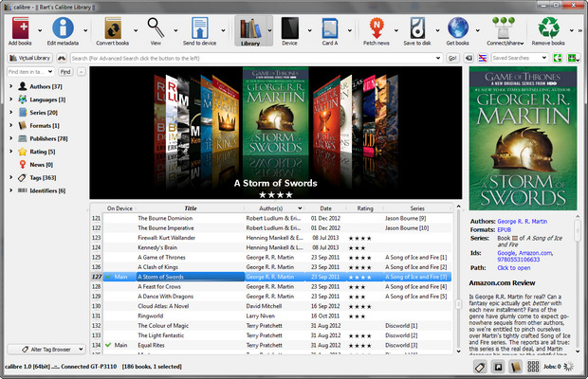Click green copy-search arrow icon beside Saved Searches
This screenshot has height=379, width=588.
[558, 58]
